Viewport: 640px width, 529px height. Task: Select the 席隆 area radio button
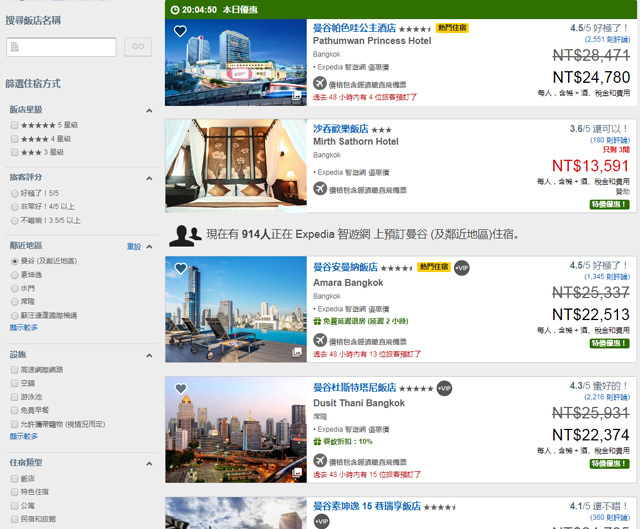(x=15, y=302)
